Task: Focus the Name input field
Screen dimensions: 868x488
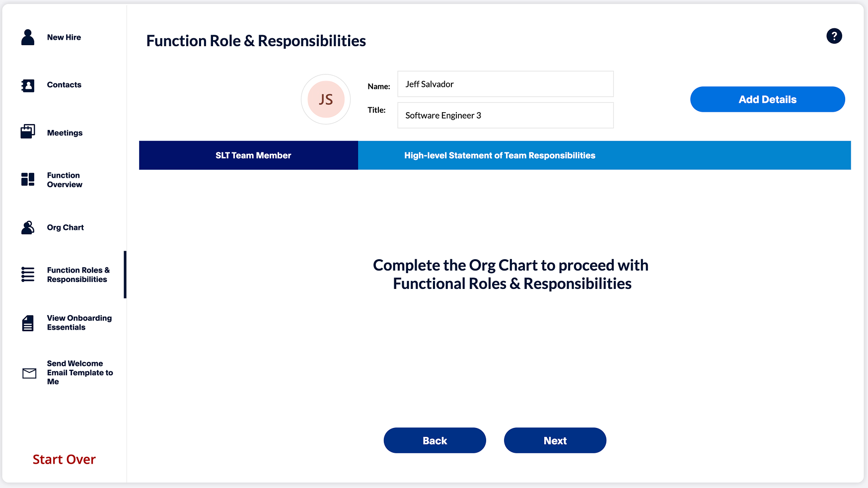Action: pyautogui.click(x=505, y=84)
